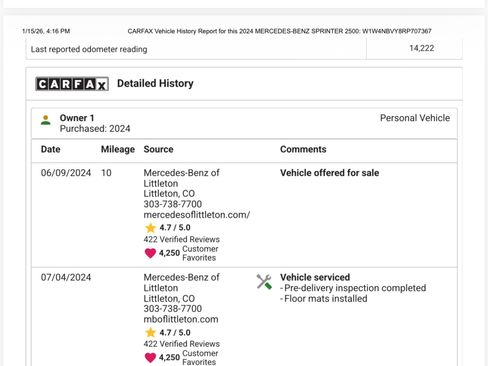Click 422 Verified Reviews in 06/09/2024 row
Screen dimensions: 488x366
pos(182,239)
